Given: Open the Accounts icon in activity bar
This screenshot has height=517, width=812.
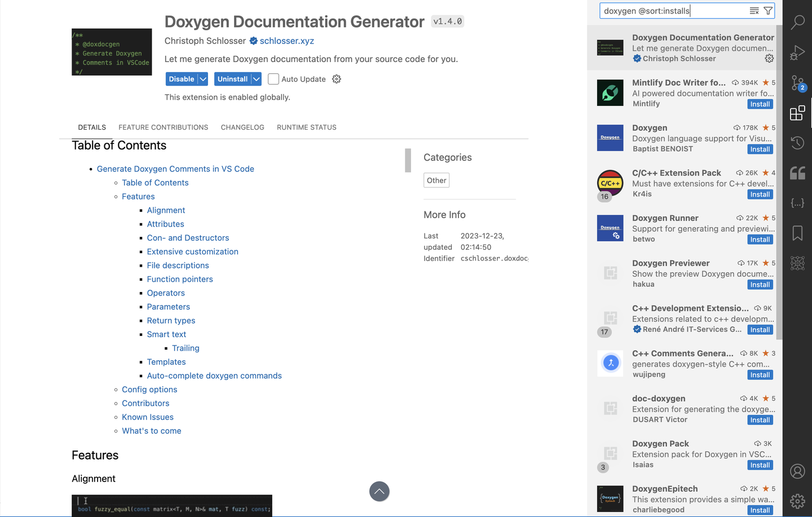Looking at the screenshot, I should click(797, 471).
